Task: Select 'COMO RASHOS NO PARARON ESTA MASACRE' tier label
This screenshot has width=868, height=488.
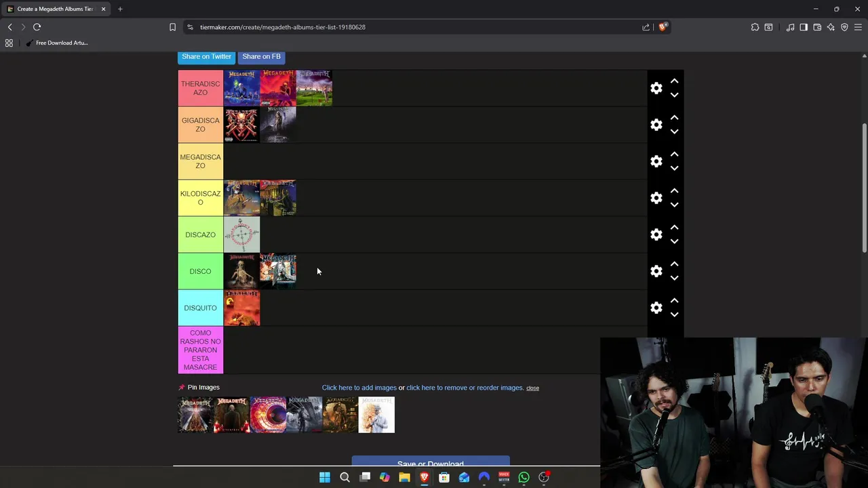Action: pyautogui.click(x=201, y=350)
